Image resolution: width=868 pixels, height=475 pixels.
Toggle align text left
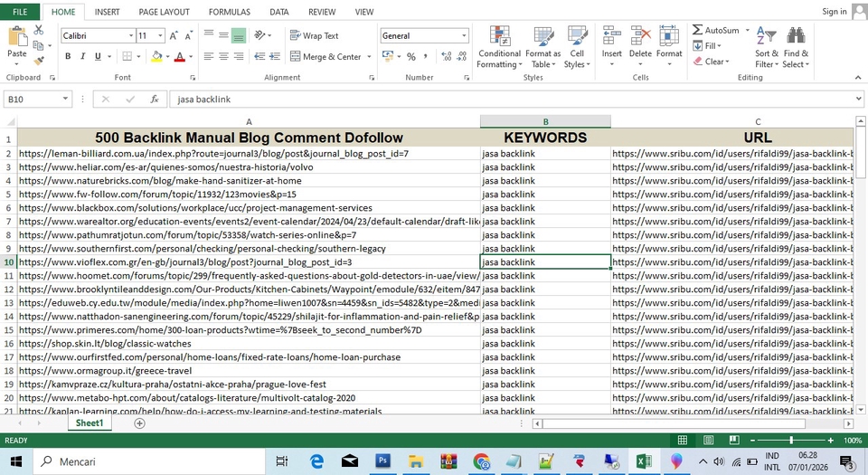pyautogui.click(x=209, y=56)
